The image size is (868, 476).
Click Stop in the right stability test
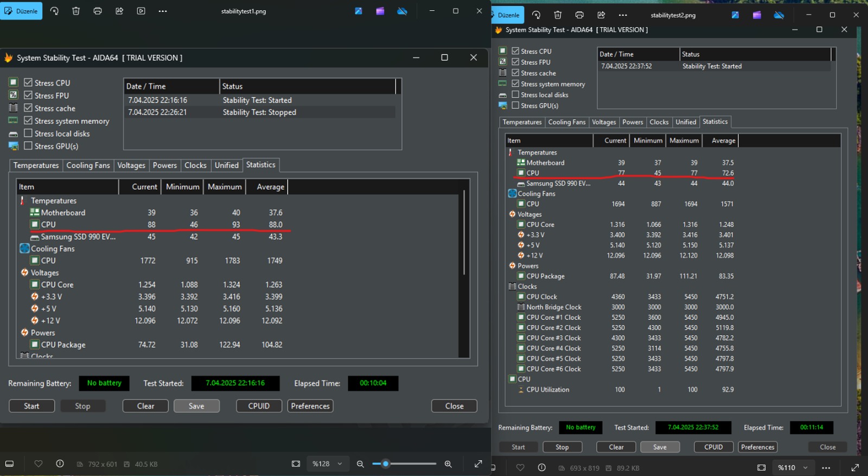[562, 447]
